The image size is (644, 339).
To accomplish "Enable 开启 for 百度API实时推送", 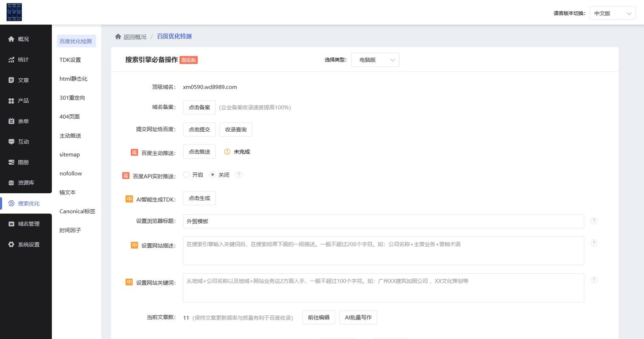I will [x=186, y=174].
